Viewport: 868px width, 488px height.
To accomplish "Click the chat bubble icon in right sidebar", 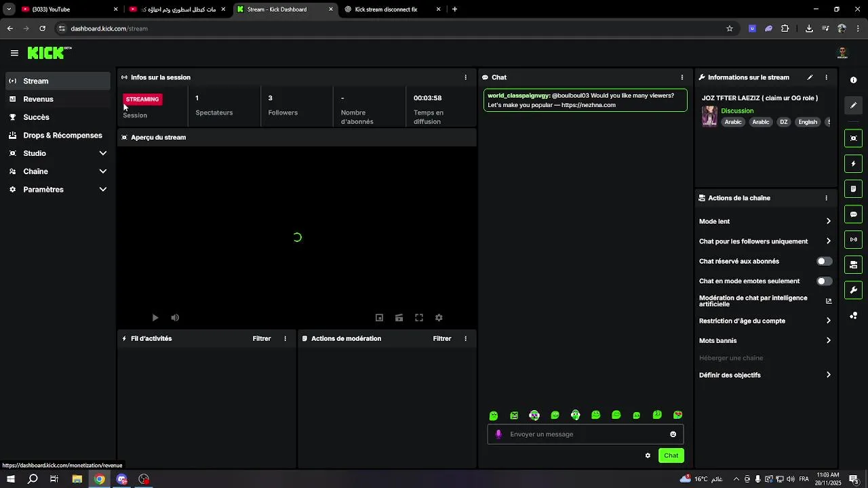I will click(853, 214).
